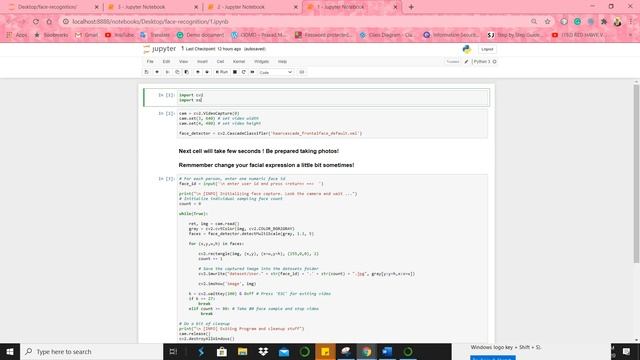Open Task View on the taskbar
This screenshot has width=640, height=360.
click(173, 351)
